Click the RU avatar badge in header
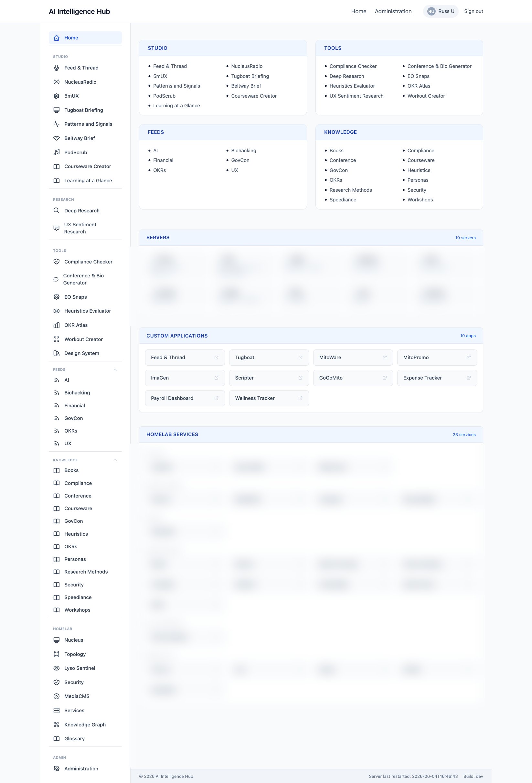 pyautogui.click(x=431, y=11)
